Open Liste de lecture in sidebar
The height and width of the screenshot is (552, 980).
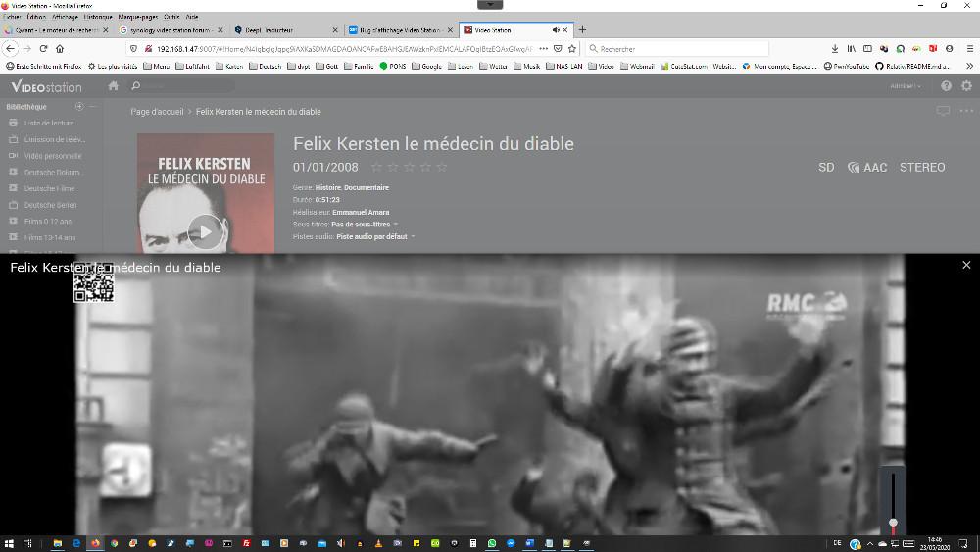49,124
